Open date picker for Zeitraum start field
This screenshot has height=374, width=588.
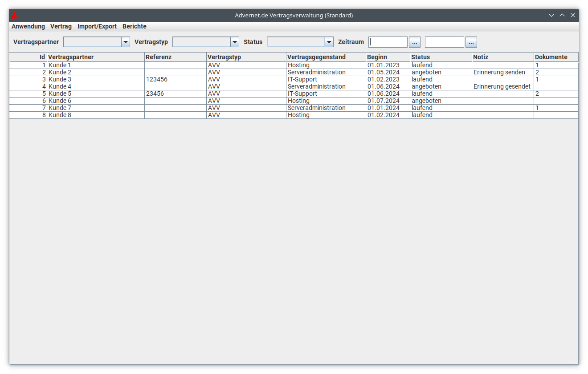coord(415,42)
